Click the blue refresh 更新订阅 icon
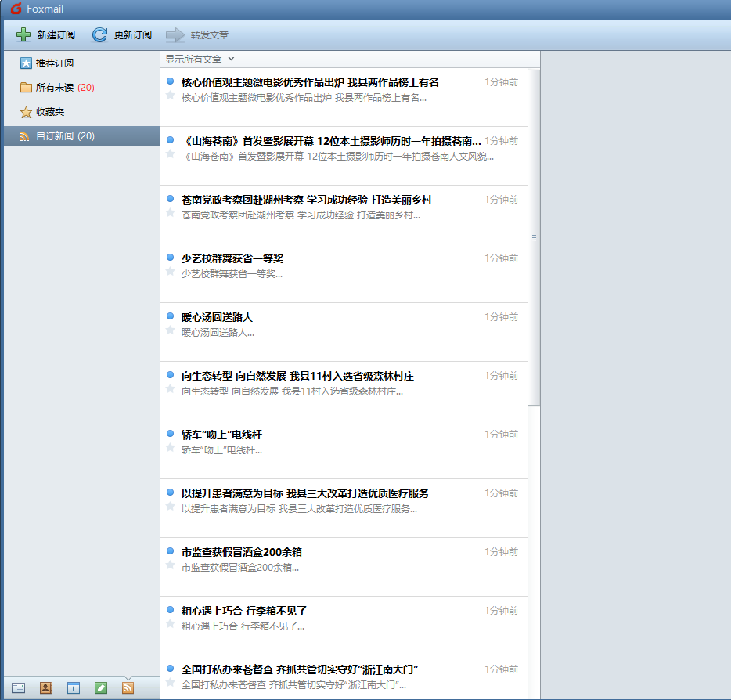This screenshot has height=700, width=731. pos(99,34)
